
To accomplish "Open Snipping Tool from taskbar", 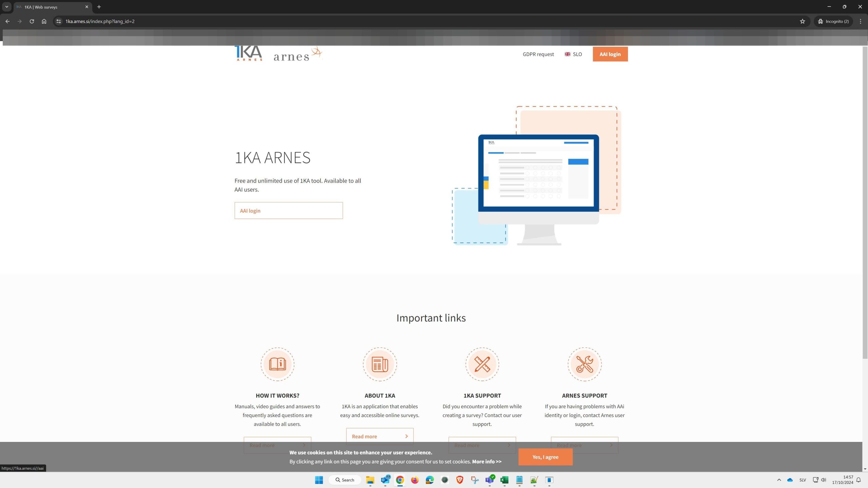I will (475, 480).
